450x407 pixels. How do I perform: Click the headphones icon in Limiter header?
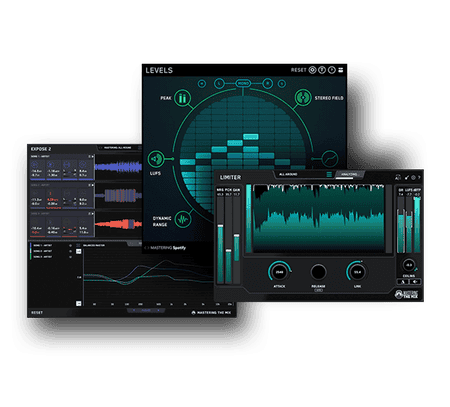click(x=398, y=177)
